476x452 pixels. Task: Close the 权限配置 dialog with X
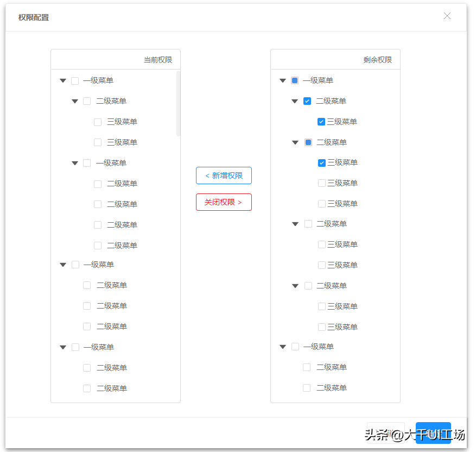(x=447, y=16)
